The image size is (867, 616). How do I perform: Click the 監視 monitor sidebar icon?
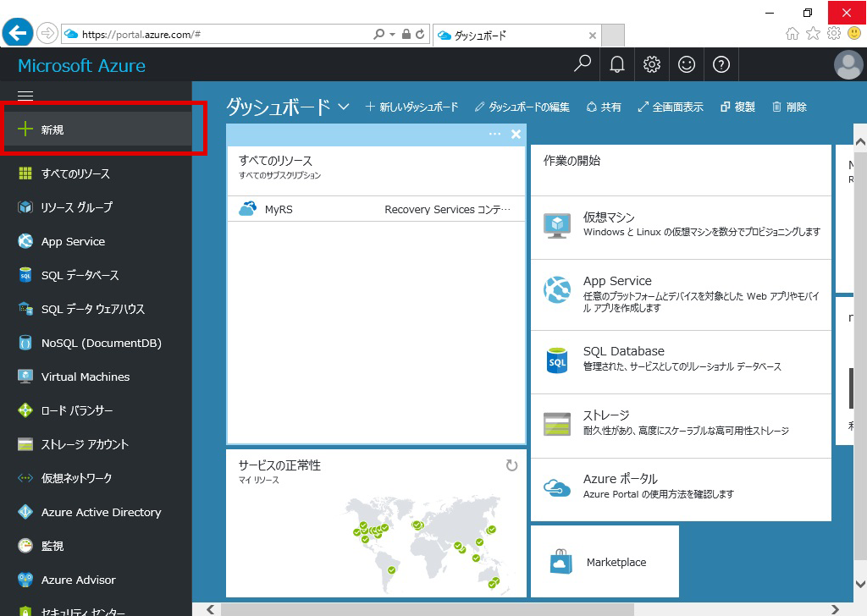[x=25, y=545]
